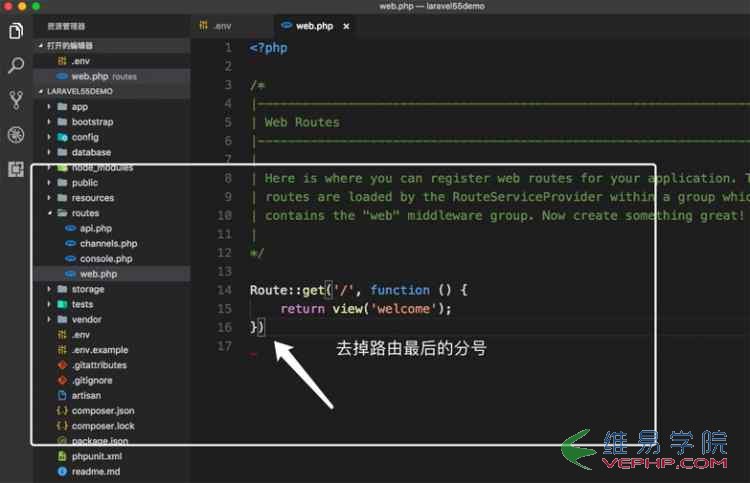
Task: Open artisan file
Action: (x=111, y=395)
